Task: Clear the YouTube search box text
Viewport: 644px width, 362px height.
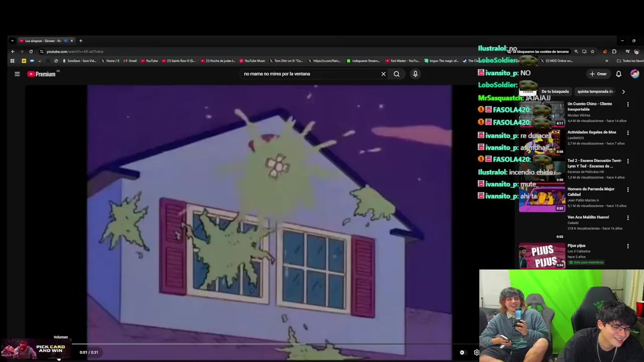Action: click(x=383, y=74)
